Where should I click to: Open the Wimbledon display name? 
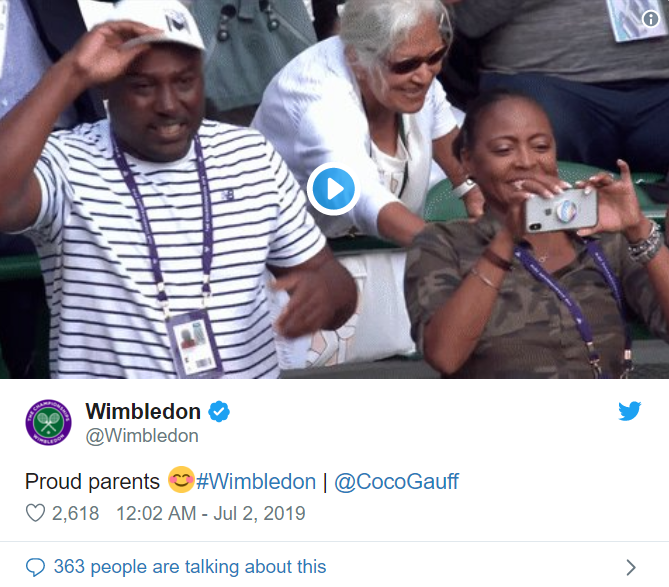pos(143,411)
